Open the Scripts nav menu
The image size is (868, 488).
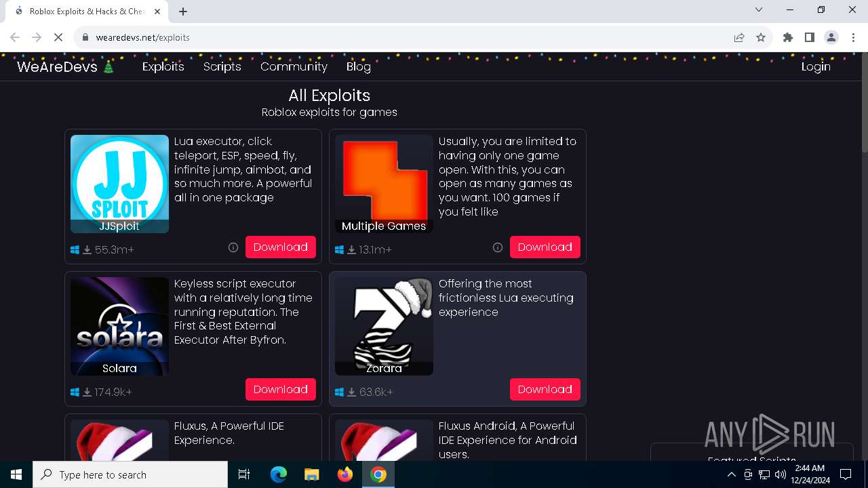click(222, 66)
